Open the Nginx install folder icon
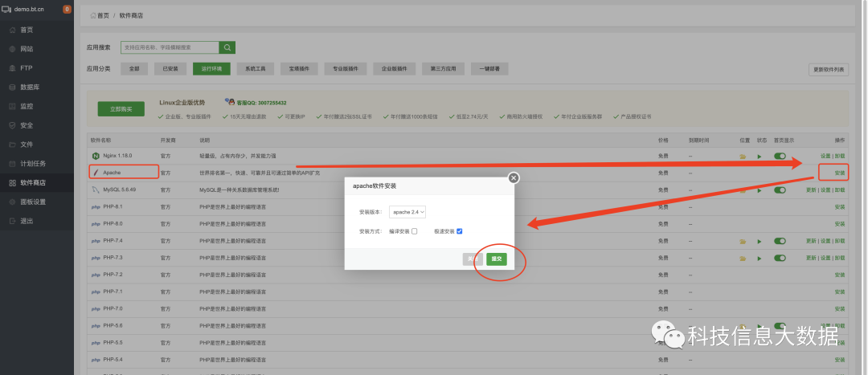Image resolution: width=868 pixels, height=375 pixels. 743,157
